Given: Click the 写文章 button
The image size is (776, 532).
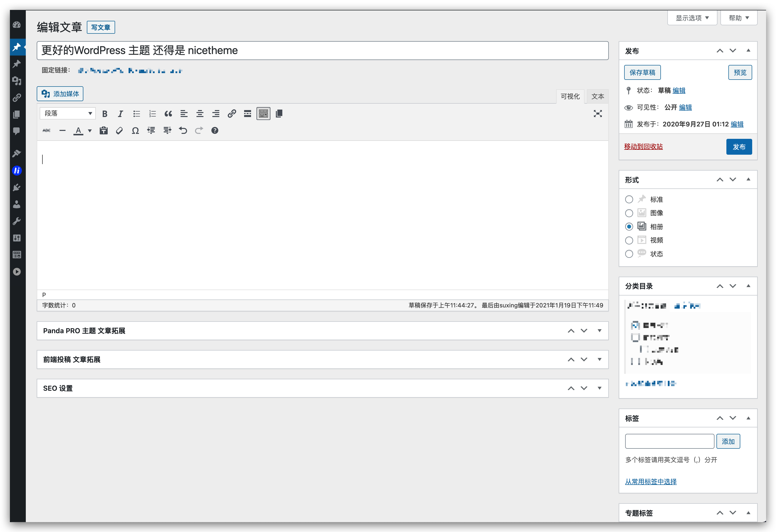Looking at the screenshot, I should [101, 27].
